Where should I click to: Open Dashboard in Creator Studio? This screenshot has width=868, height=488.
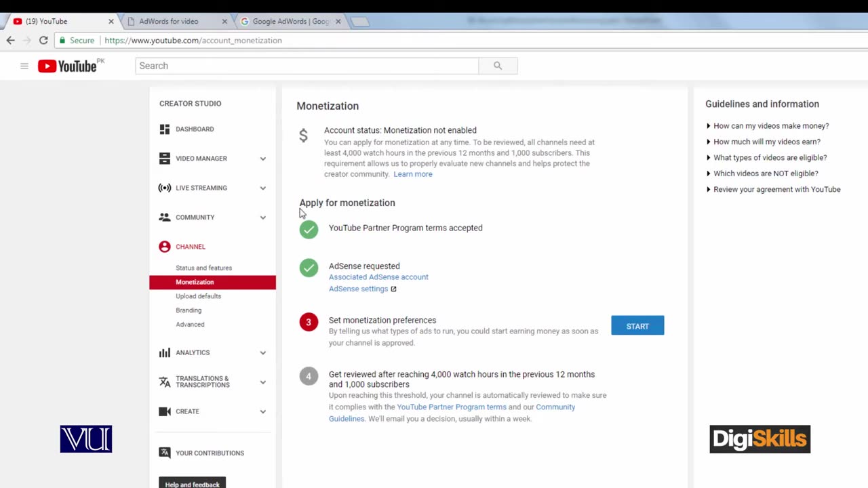195,129
